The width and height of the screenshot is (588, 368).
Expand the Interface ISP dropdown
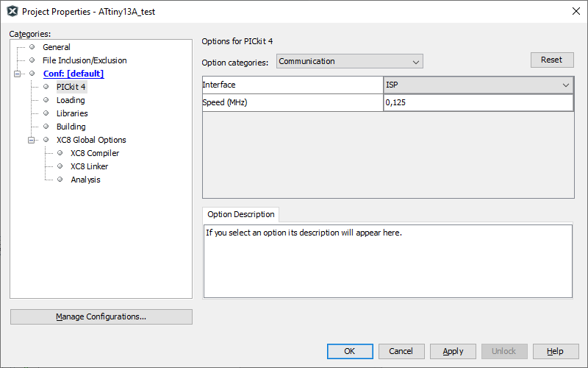(x=478, y=85)
